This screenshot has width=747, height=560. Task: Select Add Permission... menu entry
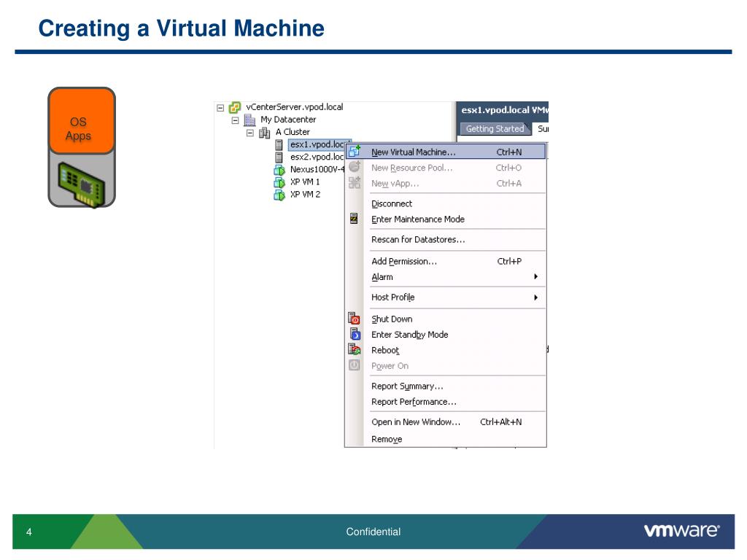(446, 262)
